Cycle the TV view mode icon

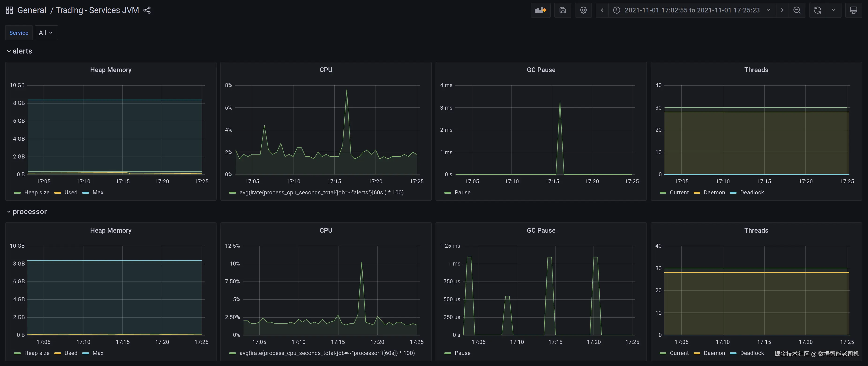point(853,10)
